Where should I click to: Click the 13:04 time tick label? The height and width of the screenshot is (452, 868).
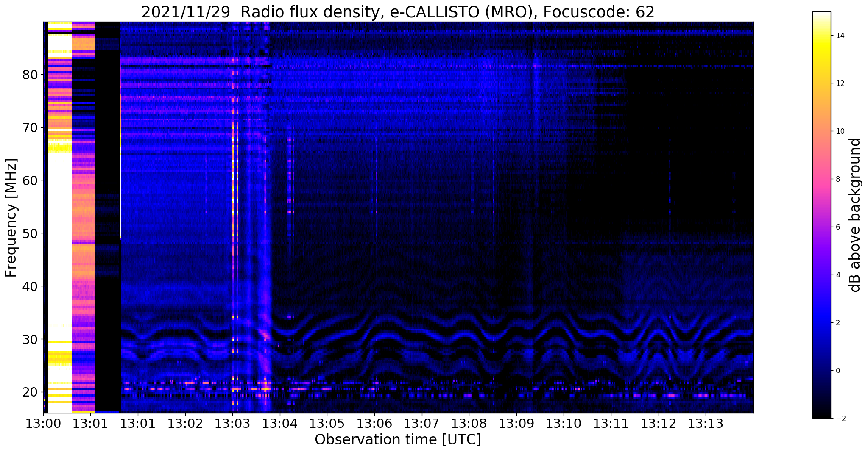point(279,423)
